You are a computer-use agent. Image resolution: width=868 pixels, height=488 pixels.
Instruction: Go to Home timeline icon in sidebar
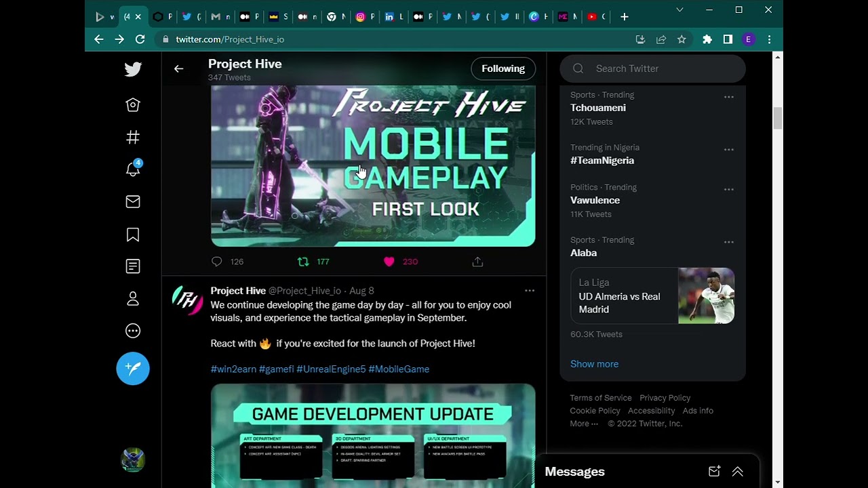133,104
